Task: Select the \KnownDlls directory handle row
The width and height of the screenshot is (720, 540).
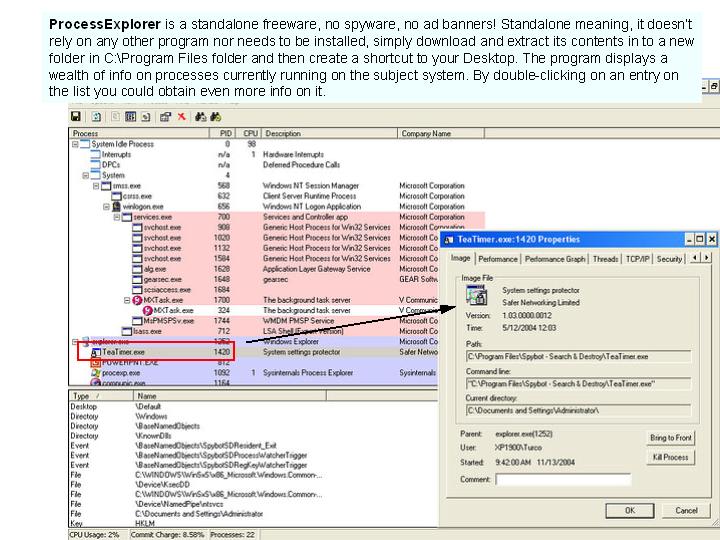Action: pyautogui.click(x=254, y=436)
